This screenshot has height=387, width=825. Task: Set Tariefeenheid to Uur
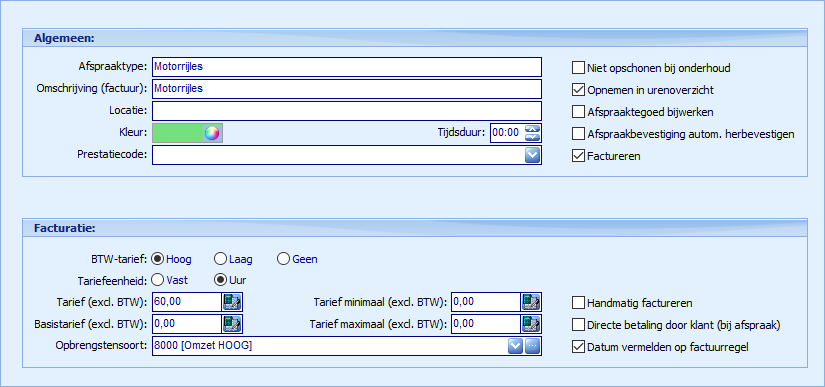(220, 280)
